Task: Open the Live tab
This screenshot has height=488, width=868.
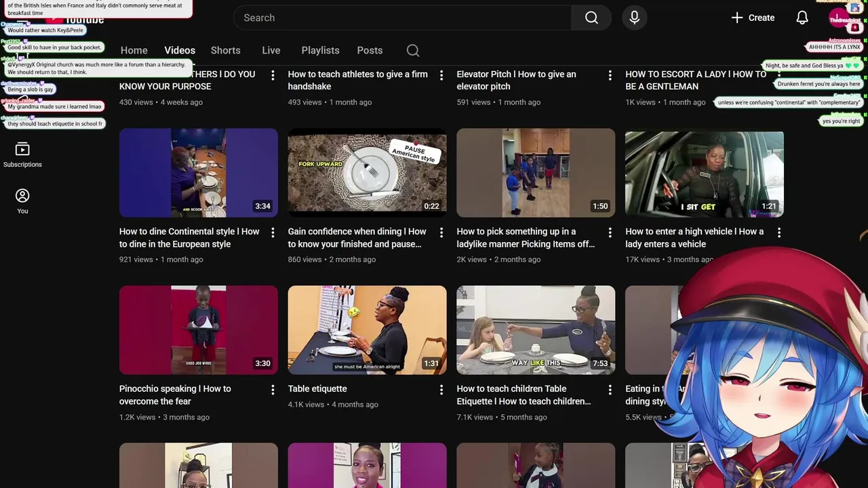Action: [x=271, y=50]
